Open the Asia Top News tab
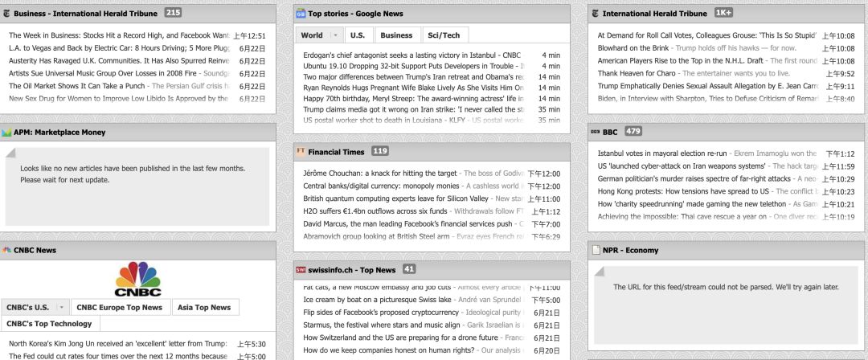The width and height of the screenshot is (868, 360). point(204,308)
